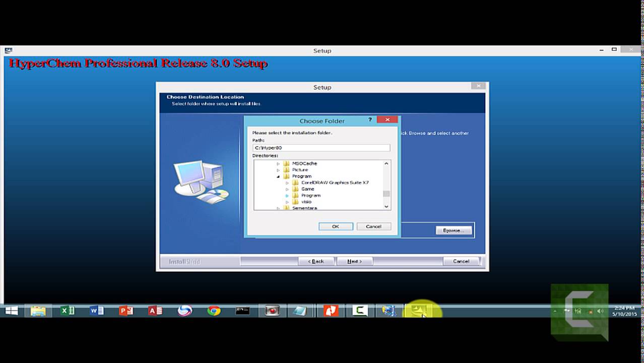The image size is (644, 363).
Task: Click the directory list scrollbar thumb
Action: 387,194
